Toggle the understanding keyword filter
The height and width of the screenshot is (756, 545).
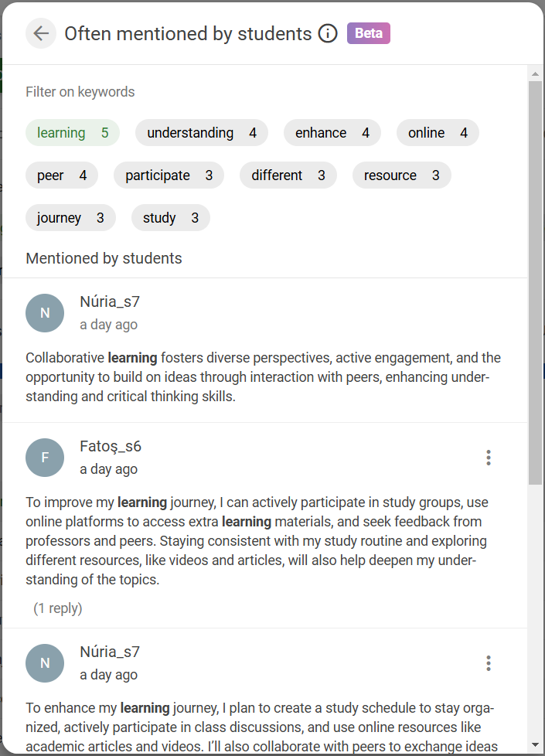pos(202,133)
